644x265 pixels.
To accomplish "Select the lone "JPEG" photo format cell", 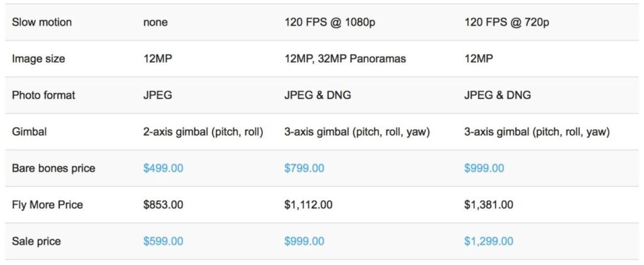I will click(158, 95).
